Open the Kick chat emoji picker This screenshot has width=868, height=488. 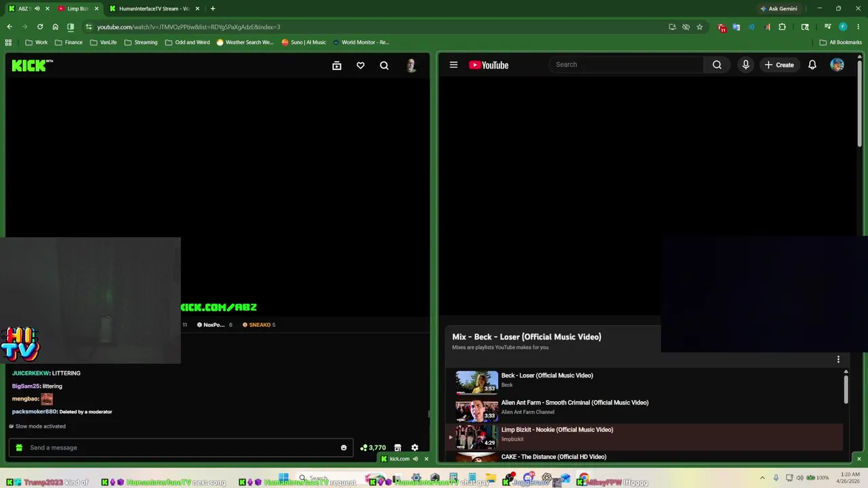tap(344, 447)
